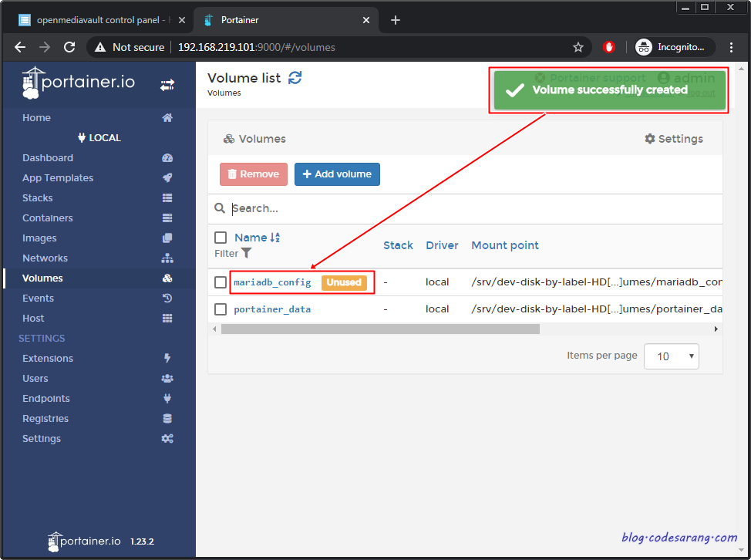Click the Extensions bolt icon
Screen dimensions: 751x560
[167, 359]
